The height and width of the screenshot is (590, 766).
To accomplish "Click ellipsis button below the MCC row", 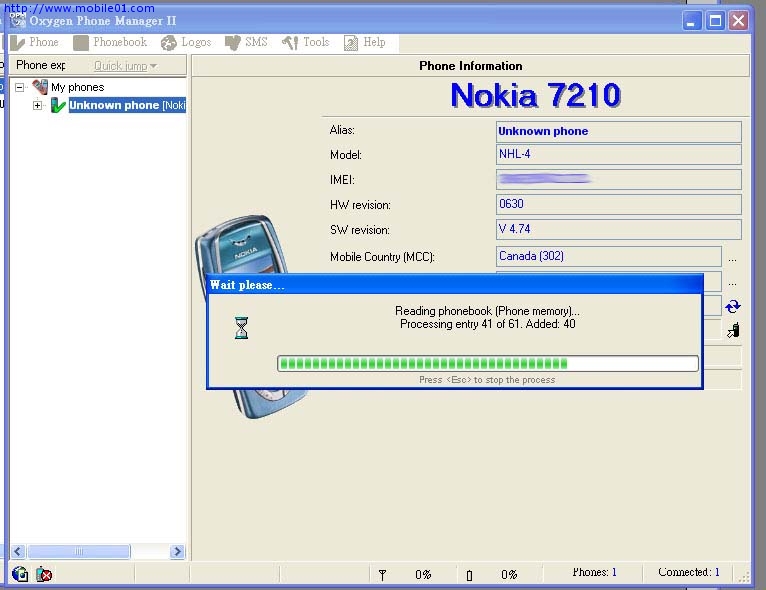I will [x=732, y=283].
